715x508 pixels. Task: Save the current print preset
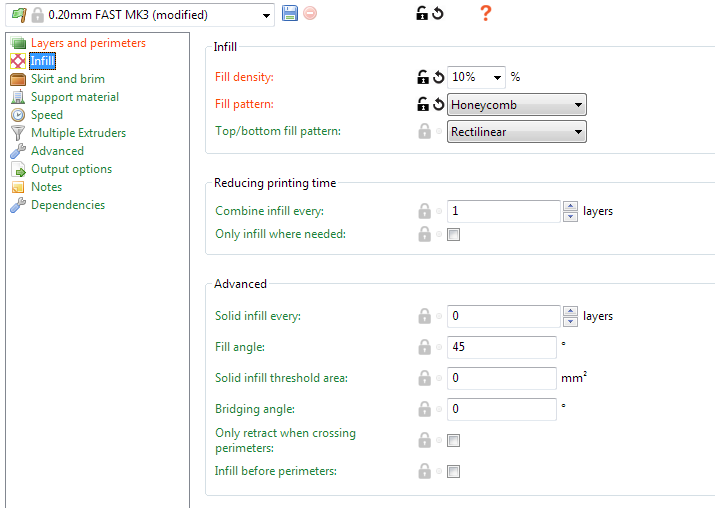point(290,13)
